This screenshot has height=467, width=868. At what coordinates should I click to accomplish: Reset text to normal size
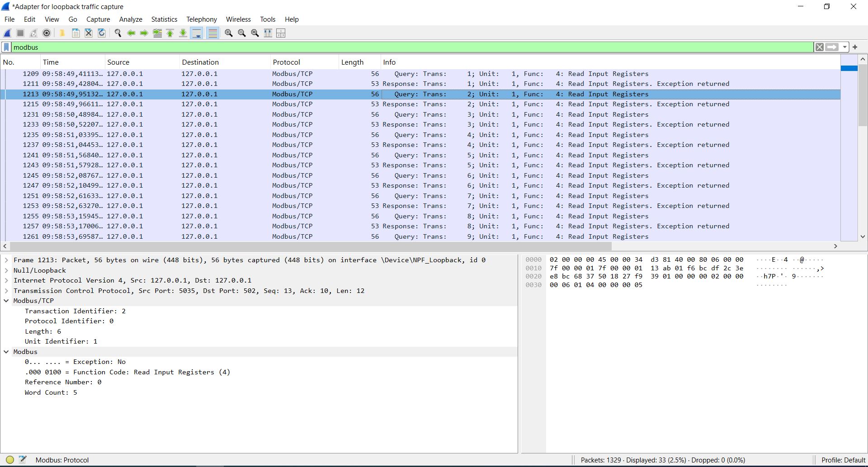(x=255, y=33)
